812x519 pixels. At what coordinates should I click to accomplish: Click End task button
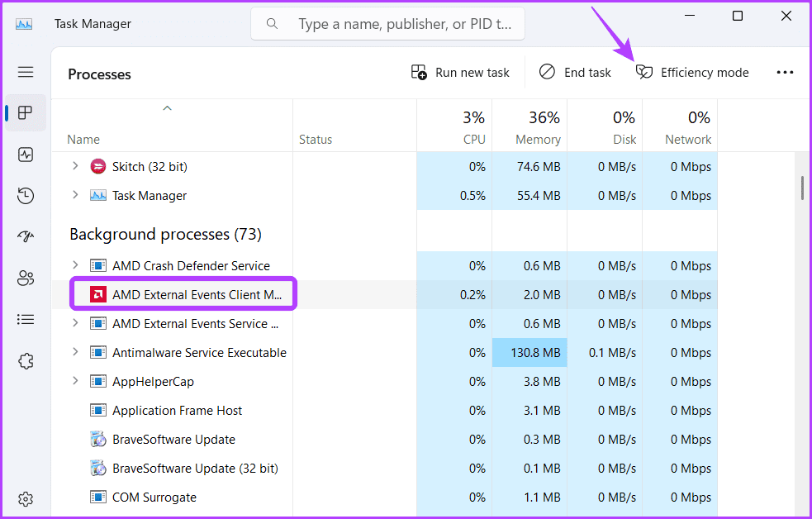tap(575, 73)
